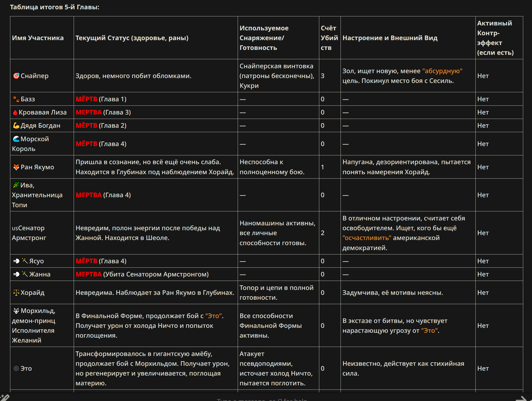Click the orange "абсурдную" highlighted word
This screenshot has width=532, height=401.
pyautogui.click(x=442, y=71)
